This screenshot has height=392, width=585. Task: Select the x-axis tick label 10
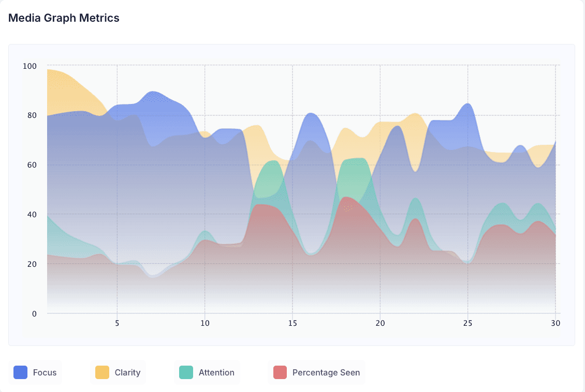(205, 323)
